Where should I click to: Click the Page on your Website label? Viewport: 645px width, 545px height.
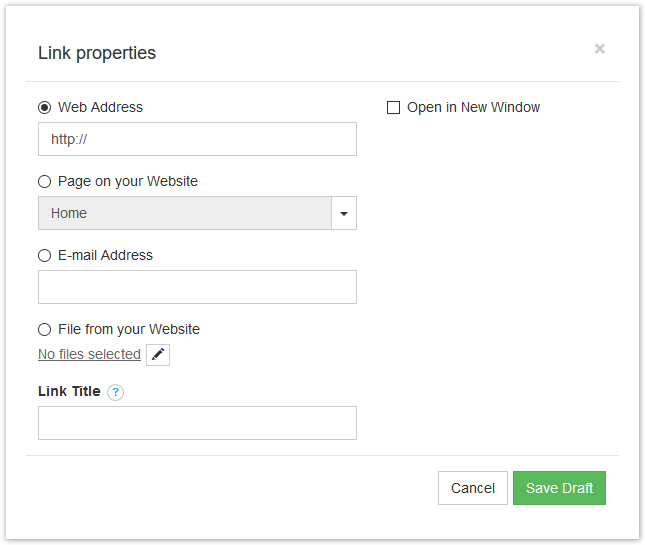(x=128, y=181)
